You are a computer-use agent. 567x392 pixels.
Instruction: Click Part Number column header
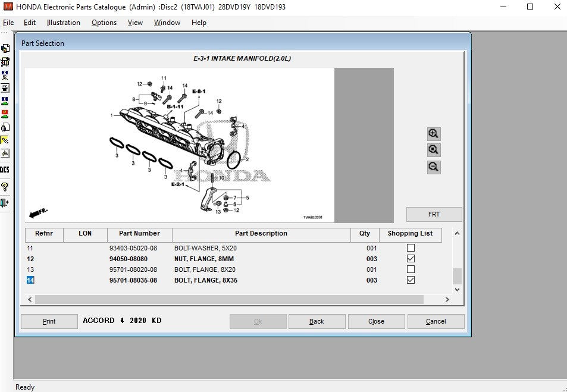[139, 234]
